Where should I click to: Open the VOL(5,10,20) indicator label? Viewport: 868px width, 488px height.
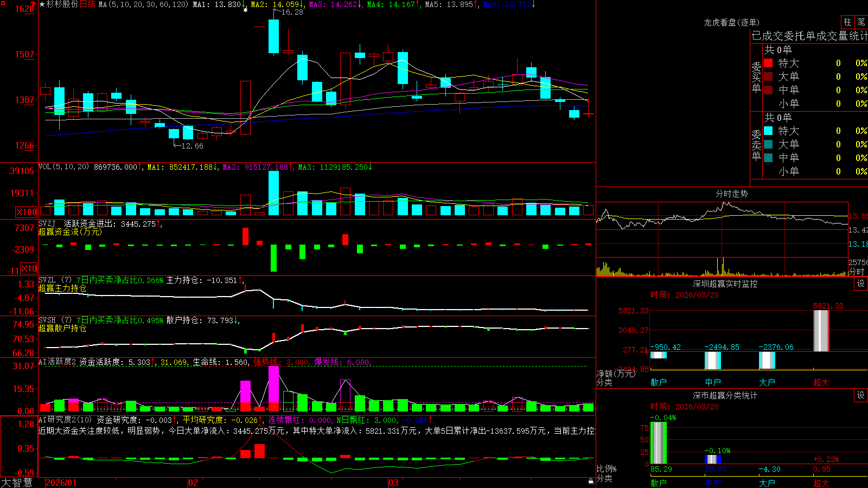point(63,167)
